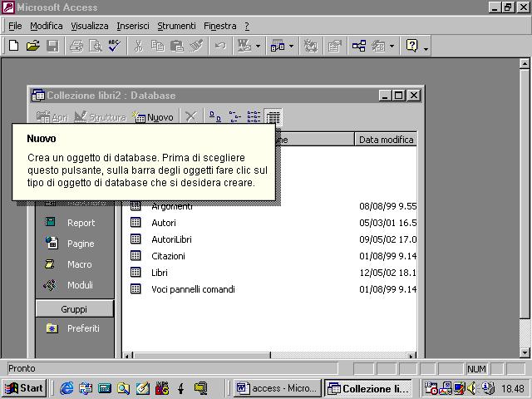Select the Autori table
Viewport: 532px width, 399px height.
click(153, 223)
